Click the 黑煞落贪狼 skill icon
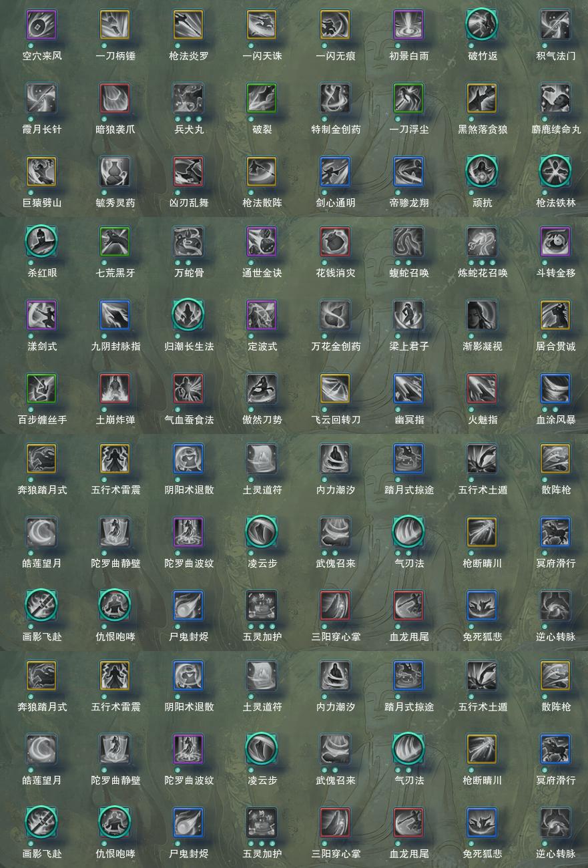Image resolution: width=588 pixels, height=868 pixels. tap(482, 99)
